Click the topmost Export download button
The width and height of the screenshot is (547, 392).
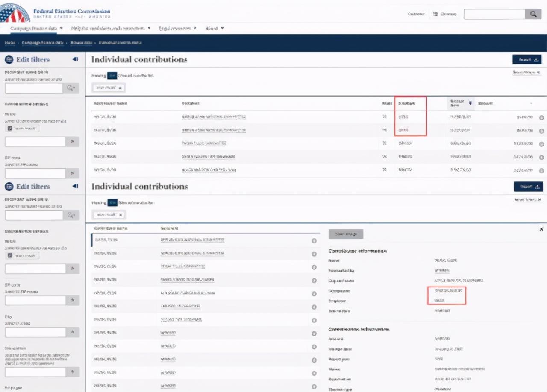(527, 60)
